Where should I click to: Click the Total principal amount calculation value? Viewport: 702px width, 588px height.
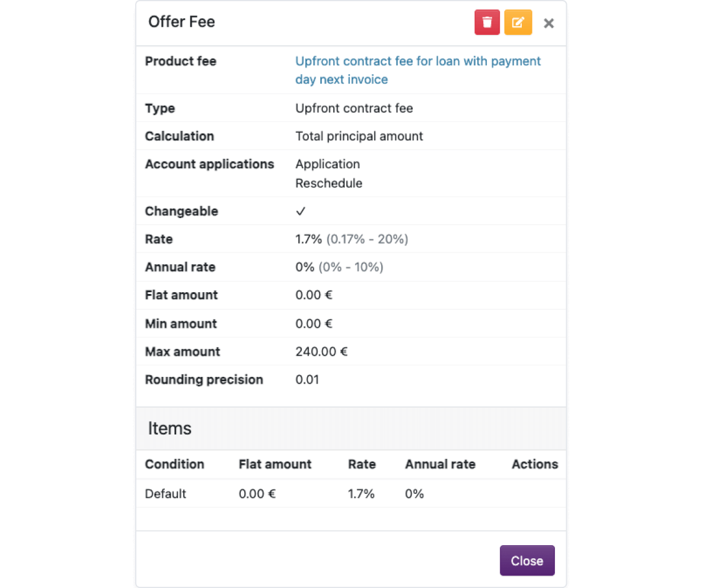click(x=359, y=136)
